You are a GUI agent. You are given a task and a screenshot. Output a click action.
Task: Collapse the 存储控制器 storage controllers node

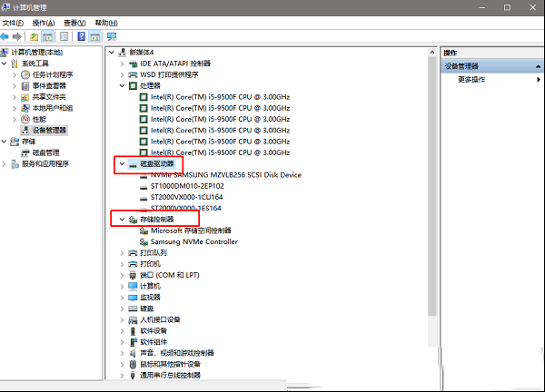123,220
